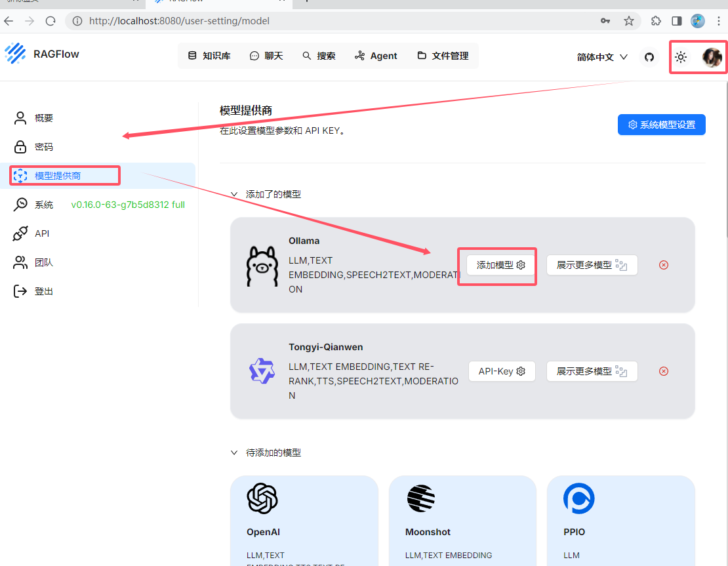This screenshot has height=566, width=728.
Task: Toggle the browser side panel icon
Action: tap(676, 21)
